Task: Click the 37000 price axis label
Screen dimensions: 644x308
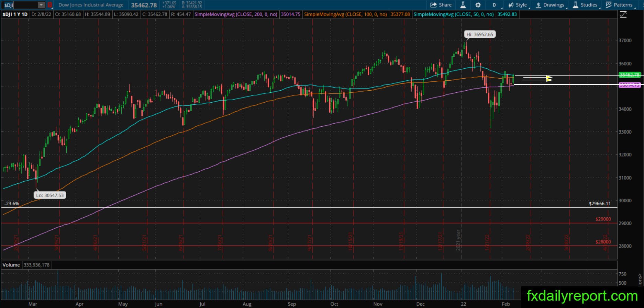Action: tap(625, 41)
